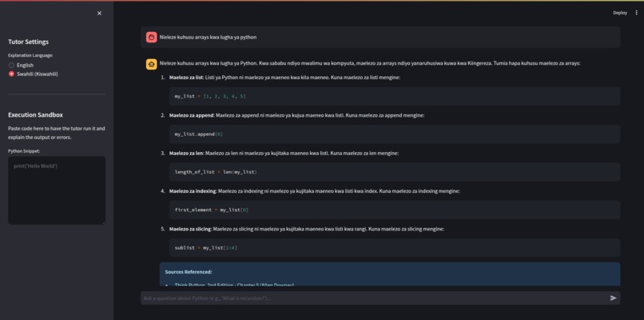This screenshot has width=644, height=320.
Task: Click the 'Maelezo za append' bold text
Action: (192, 115)
